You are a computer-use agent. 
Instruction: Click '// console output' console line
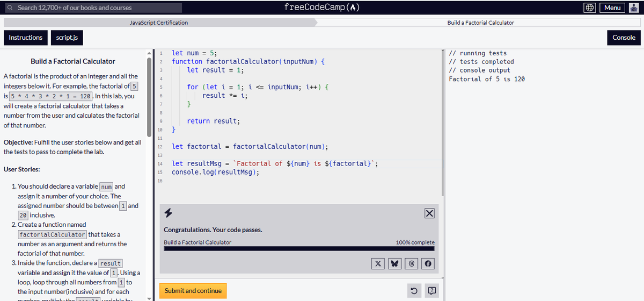coord(479,70)
